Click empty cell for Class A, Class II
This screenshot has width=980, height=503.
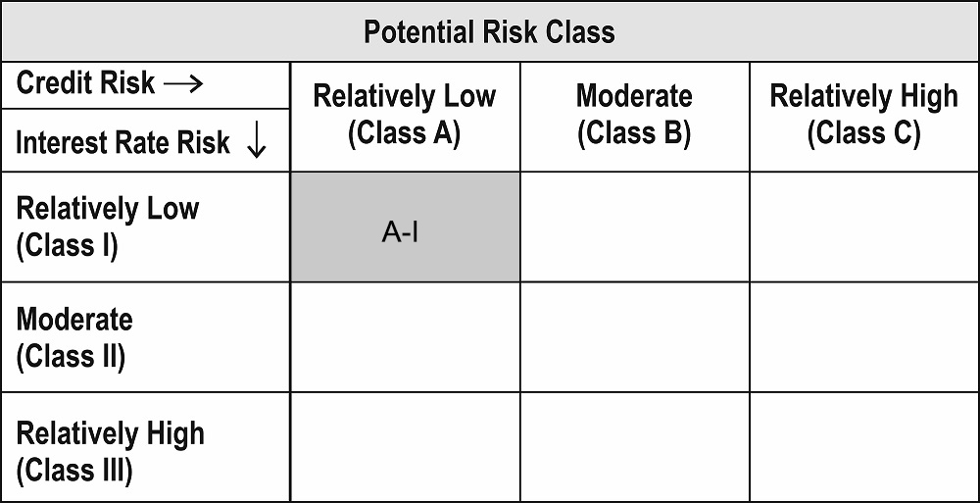click(405, 337)
